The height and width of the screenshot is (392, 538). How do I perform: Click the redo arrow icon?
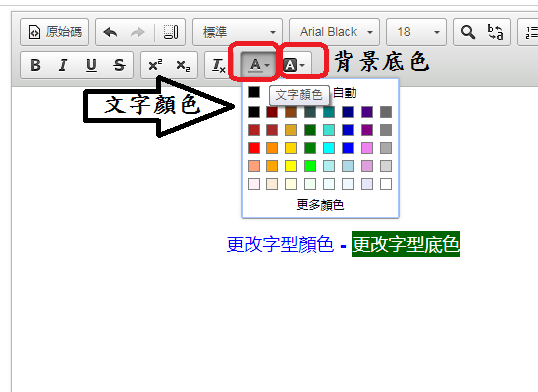[x=138, y=32]
